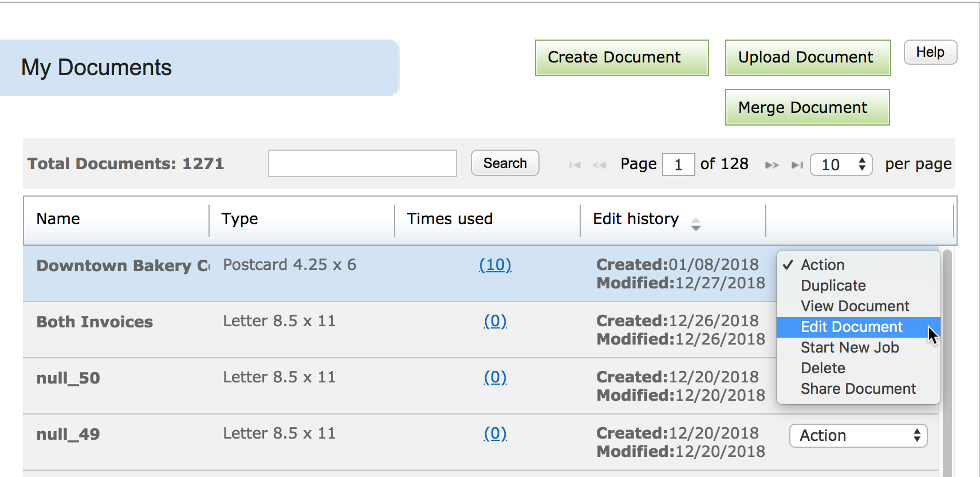Choose Duplicate from the action menu
Screen dimensions: 980x477
859,286
